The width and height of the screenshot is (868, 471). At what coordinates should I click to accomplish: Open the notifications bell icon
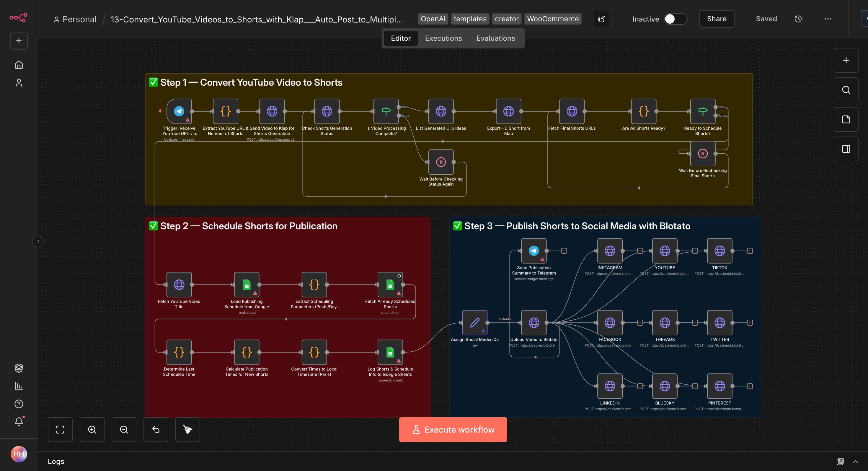coord(19,421)
